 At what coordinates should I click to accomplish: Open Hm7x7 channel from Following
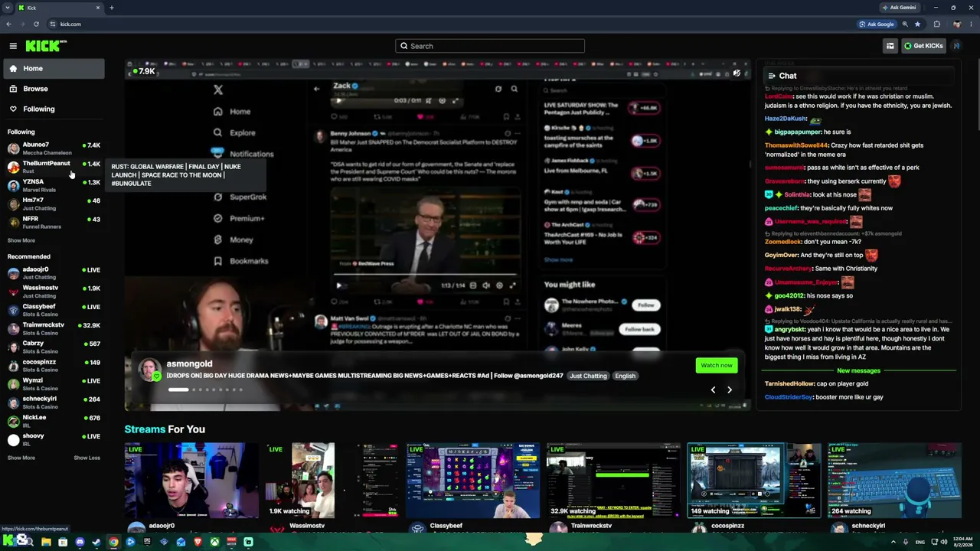[53, 204]
